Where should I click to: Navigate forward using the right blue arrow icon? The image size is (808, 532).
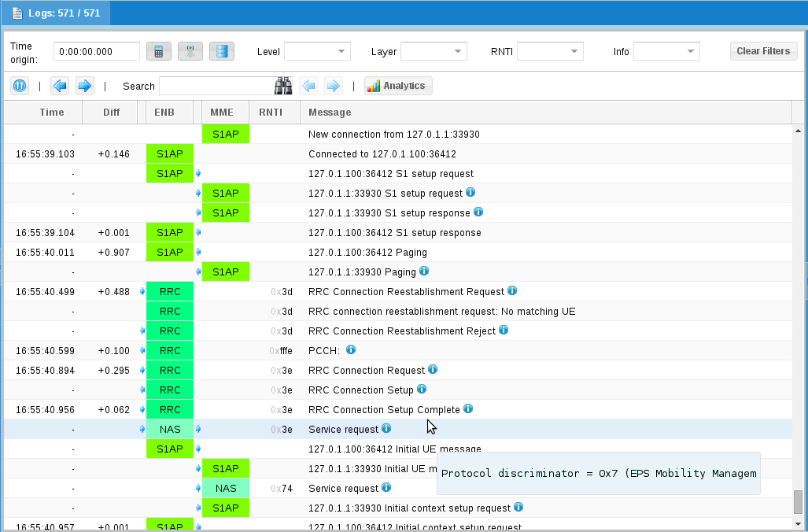pos(85,86)
